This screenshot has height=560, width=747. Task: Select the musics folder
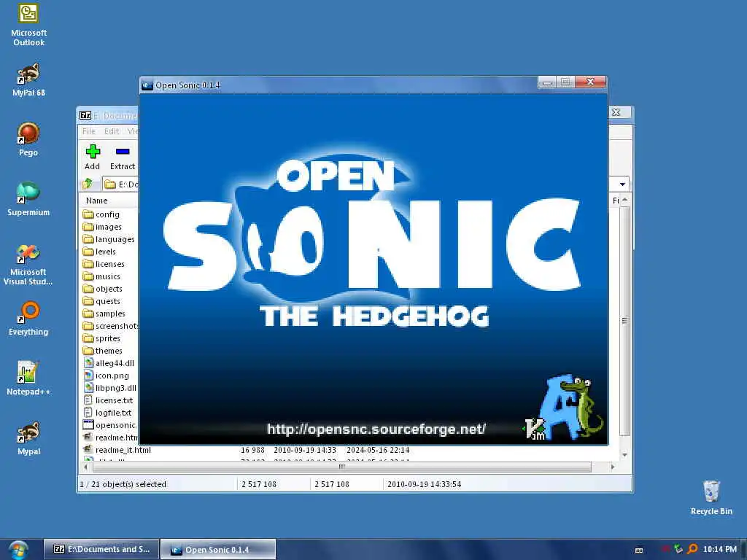101,276
